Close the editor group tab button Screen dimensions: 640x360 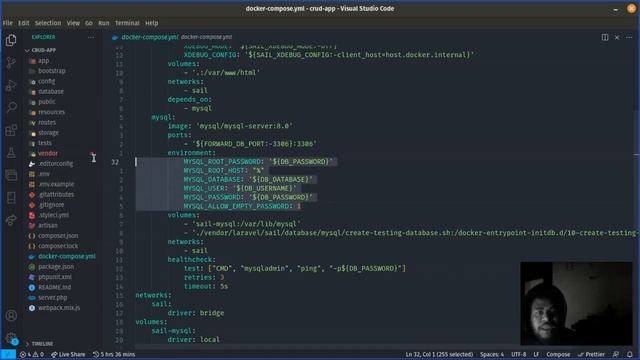point(617,37)
